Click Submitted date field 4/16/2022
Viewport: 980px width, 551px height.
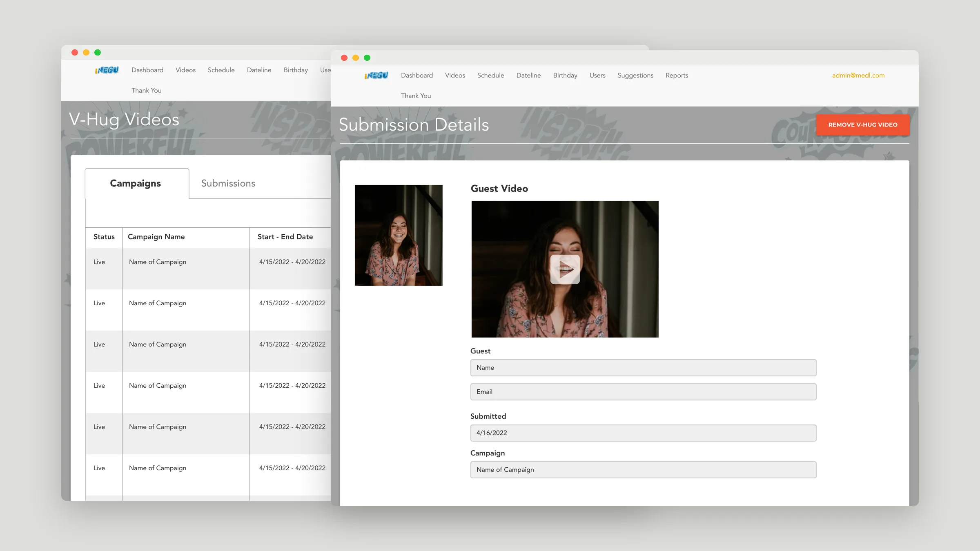coord(643,433)
